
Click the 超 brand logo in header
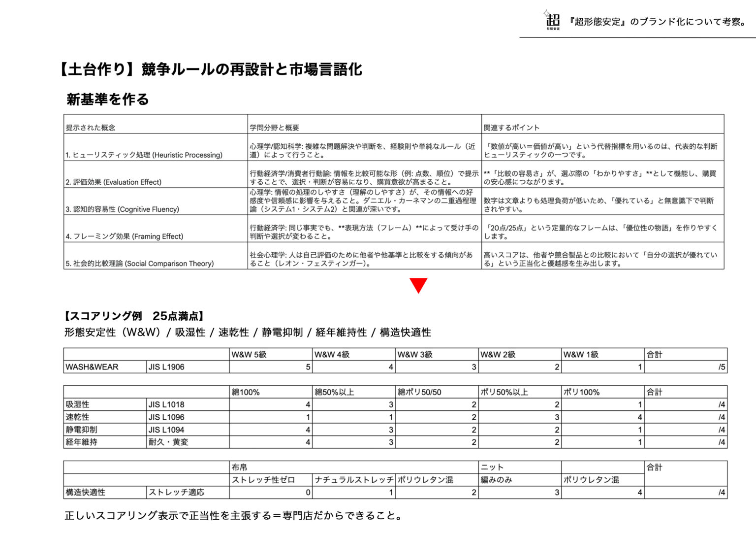click(x=552, y=21)
